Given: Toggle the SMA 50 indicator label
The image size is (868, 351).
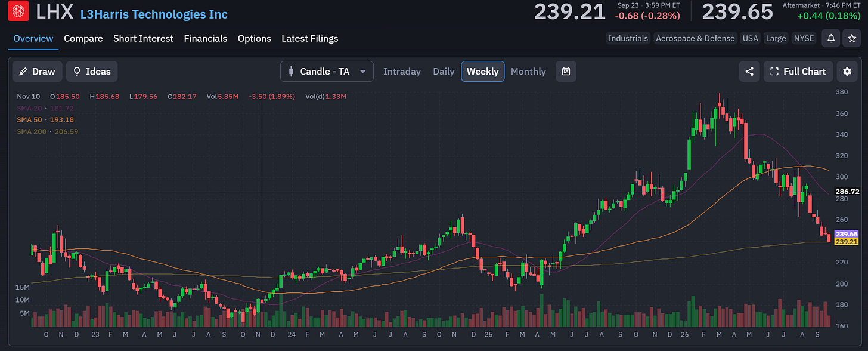Looking at the screenshot, I should click(x=45, y=119).
